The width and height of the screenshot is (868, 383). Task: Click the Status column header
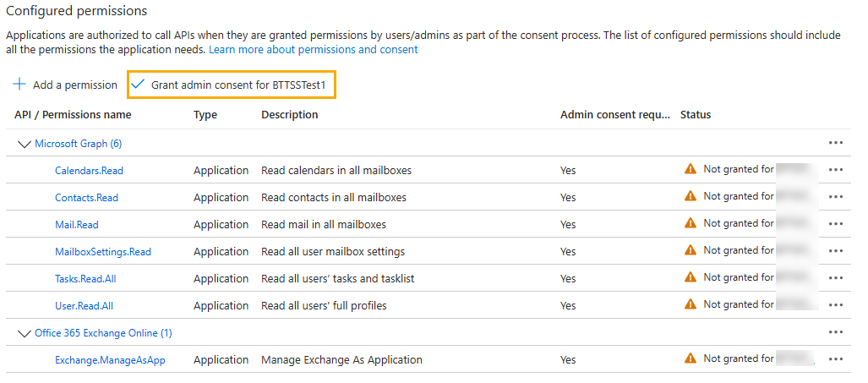696,115
